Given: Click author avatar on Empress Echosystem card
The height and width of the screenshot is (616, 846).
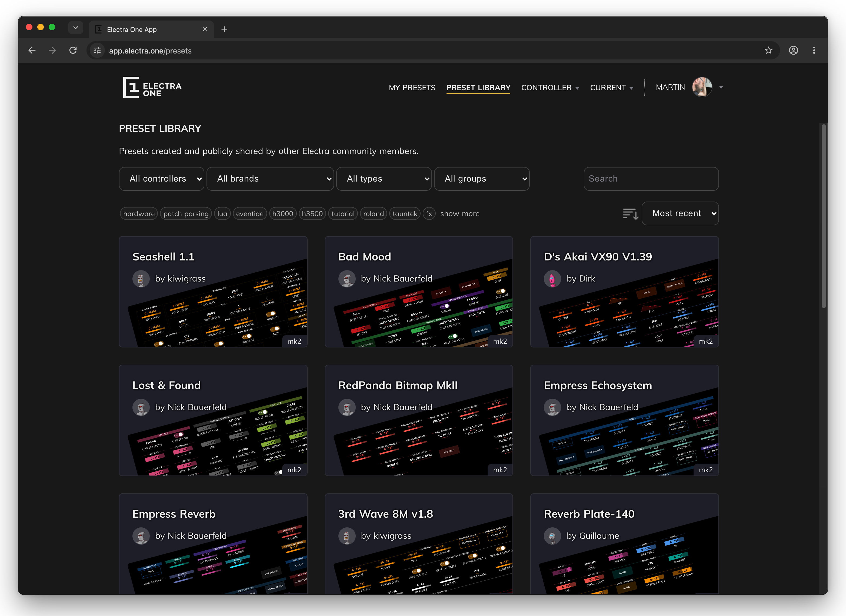Looking at the screenshot, I should pos(552,407).
